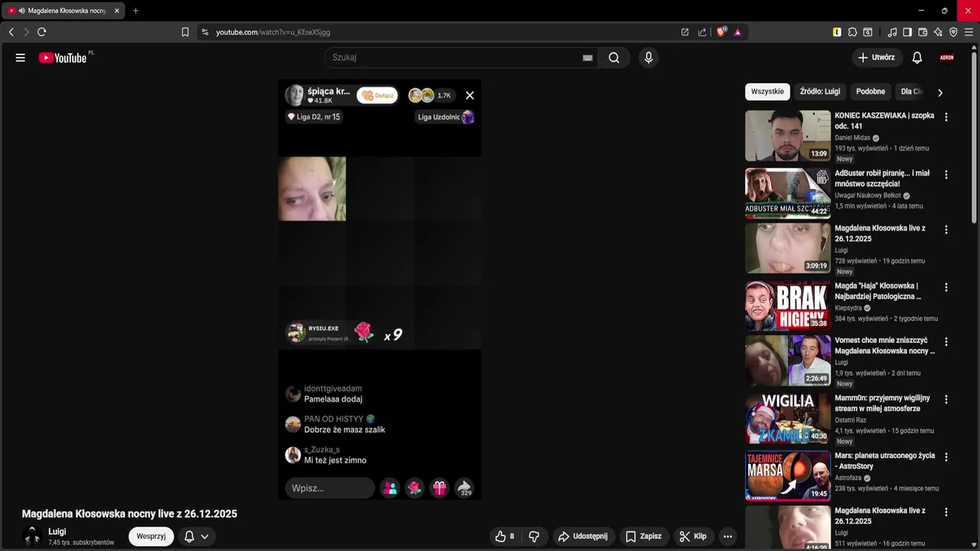Open Daniel Midas channel name
The width and height of the screenshot is (980, 551).
[852, 138]
